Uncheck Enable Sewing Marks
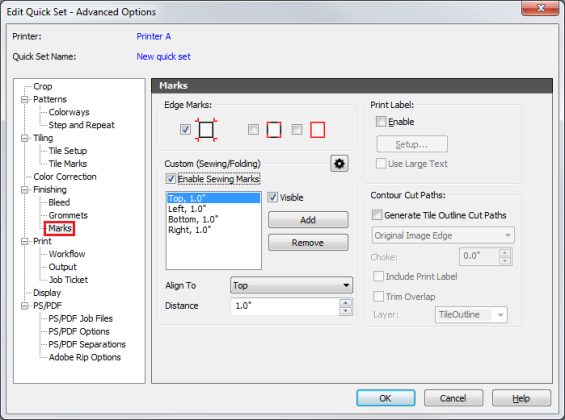This screenshot has width=565, height=420. pos(171,179)
